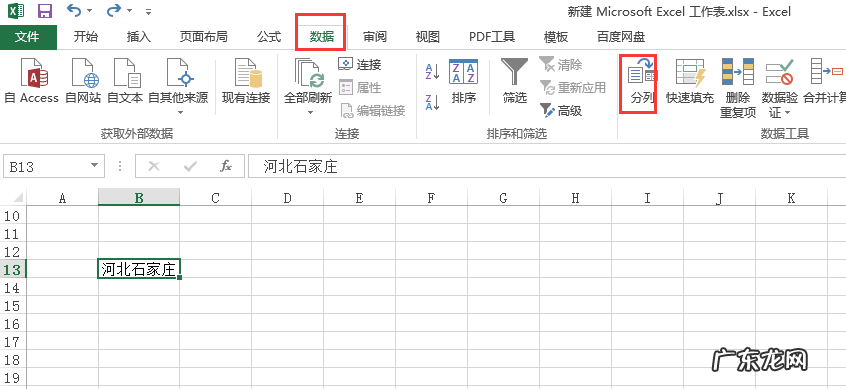Click the 连接 connections button
The height and width of the screenshot is (389, 846).
pos(360,65)
